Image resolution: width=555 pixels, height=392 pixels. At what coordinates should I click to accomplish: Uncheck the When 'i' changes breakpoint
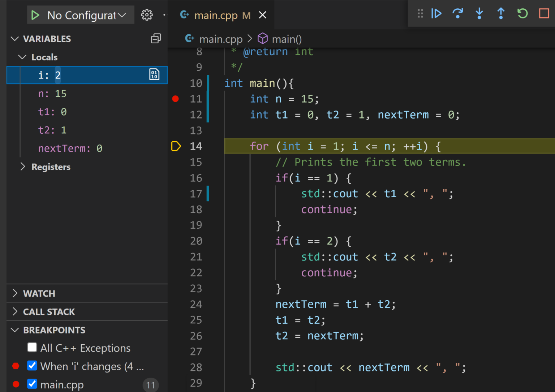tap(32, 366)
